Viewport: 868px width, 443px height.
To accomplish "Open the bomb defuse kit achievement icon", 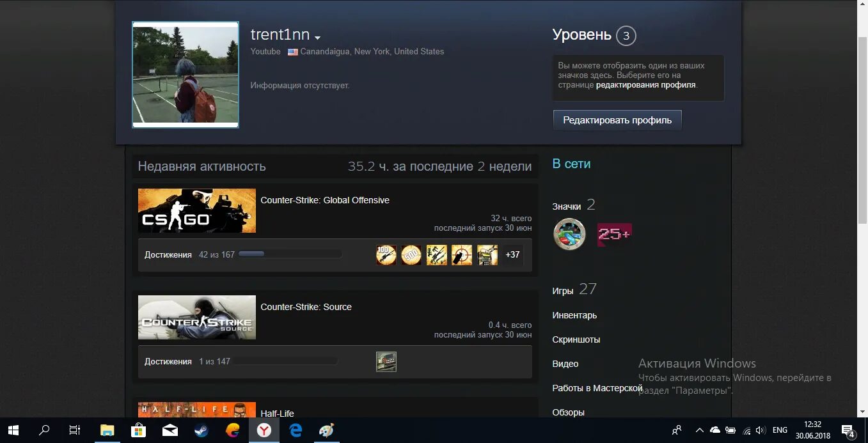I will click(487, 255).
